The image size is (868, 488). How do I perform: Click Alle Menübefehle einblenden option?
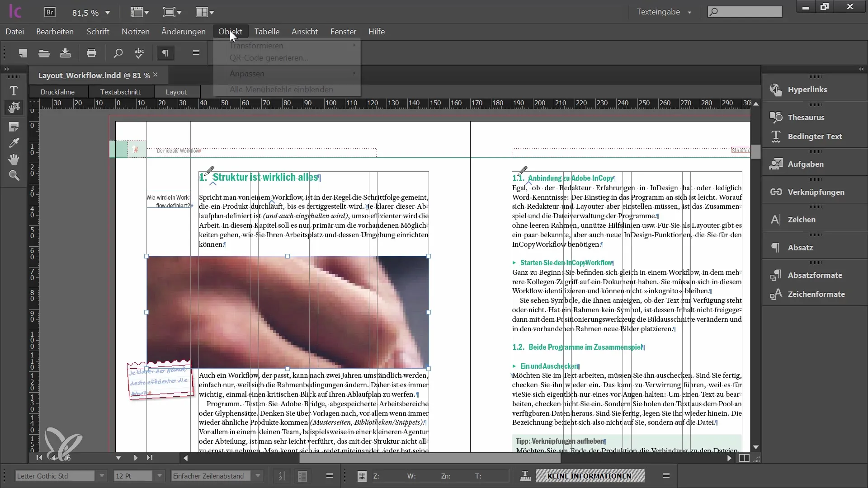click(281, 89)
